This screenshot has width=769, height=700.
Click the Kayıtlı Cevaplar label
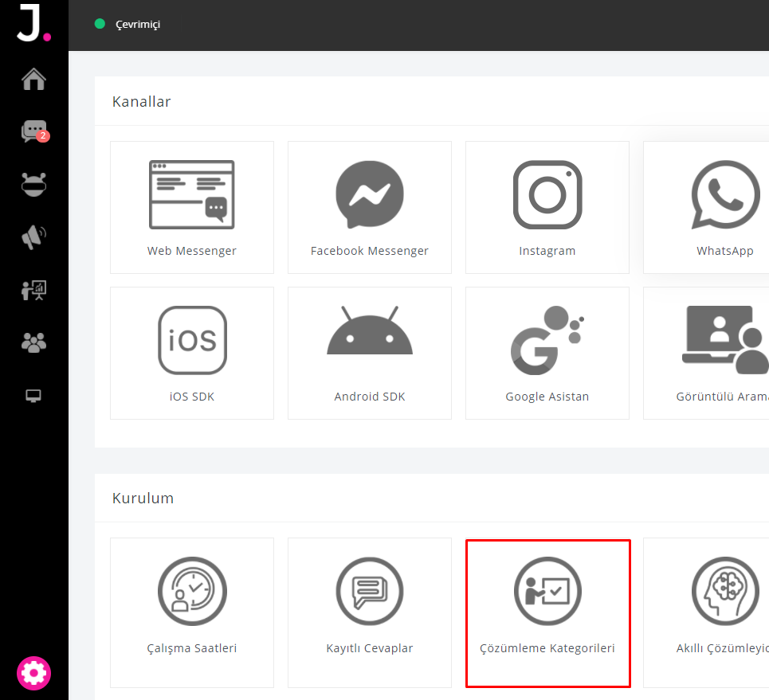[x=370, y=648]
